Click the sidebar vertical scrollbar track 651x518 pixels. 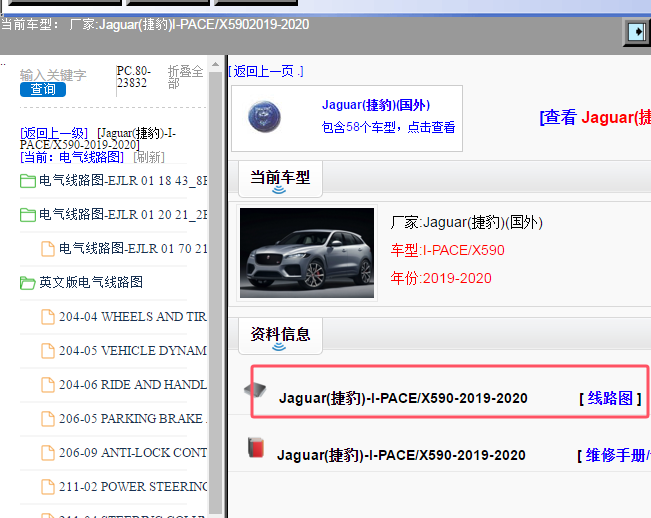point(215,293)
